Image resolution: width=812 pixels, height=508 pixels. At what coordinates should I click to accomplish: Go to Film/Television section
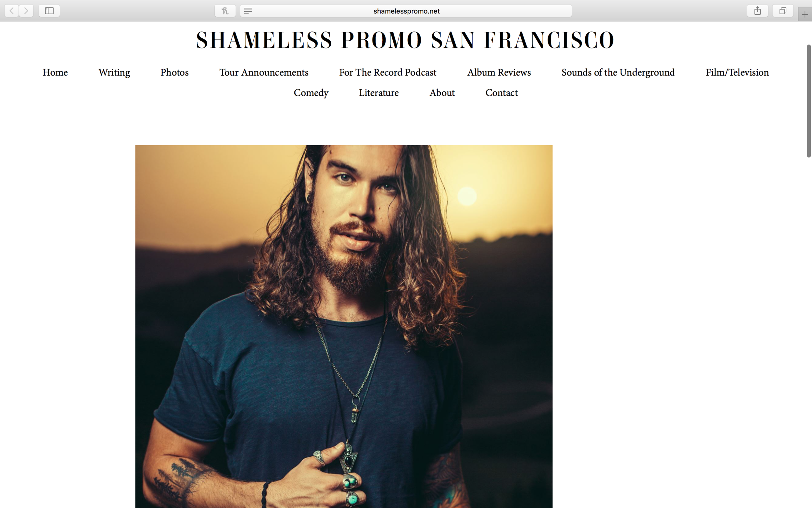(x=737, y=72)
